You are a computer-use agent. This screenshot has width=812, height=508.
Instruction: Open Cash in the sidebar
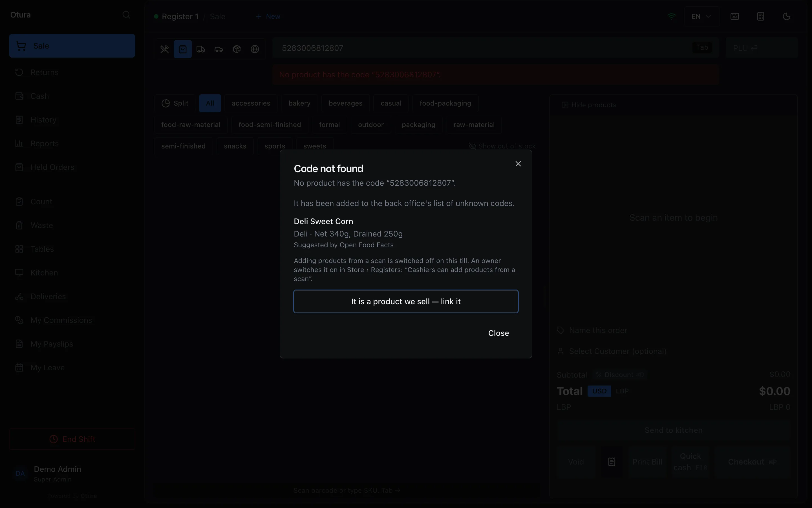tap(72, 96)
